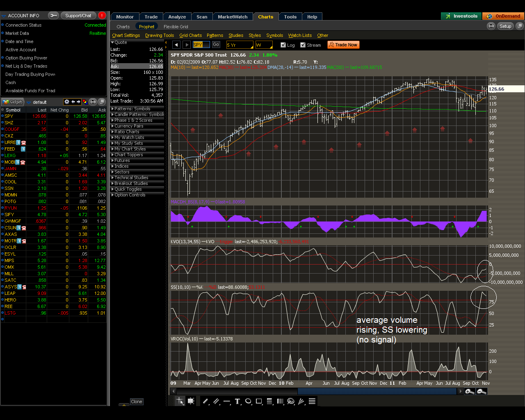Select the rectangle drawing tool
Screen dimensions: 525x420
tap(259, 401)
